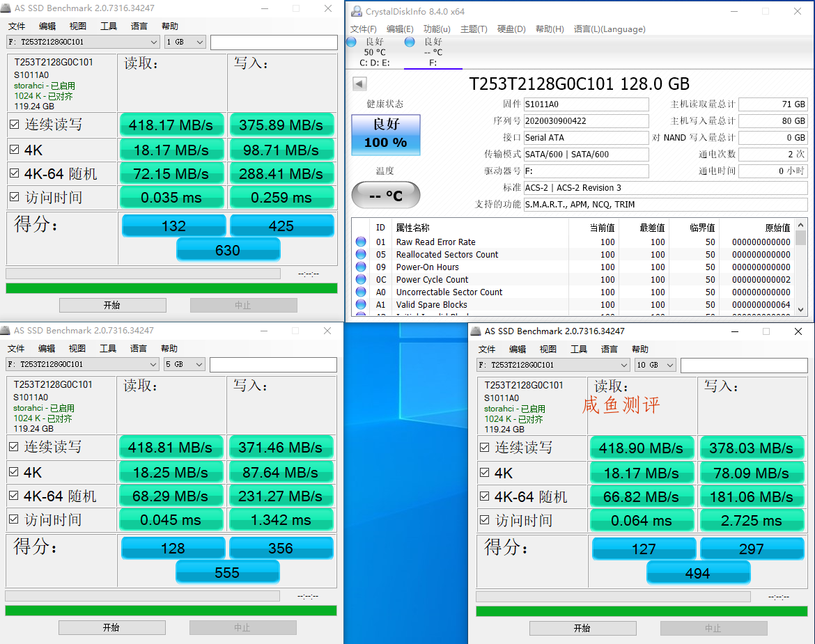
Task: Select the C: D: E: disk tab in CrystalDiskInfo
Action: (x=374, y=52)
